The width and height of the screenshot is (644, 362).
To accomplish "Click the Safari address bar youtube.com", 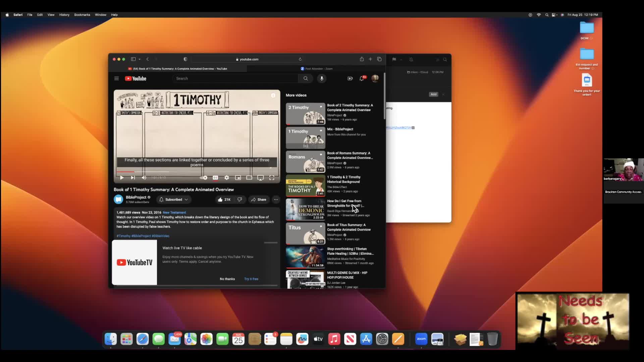I will click(x=247, y=59).
